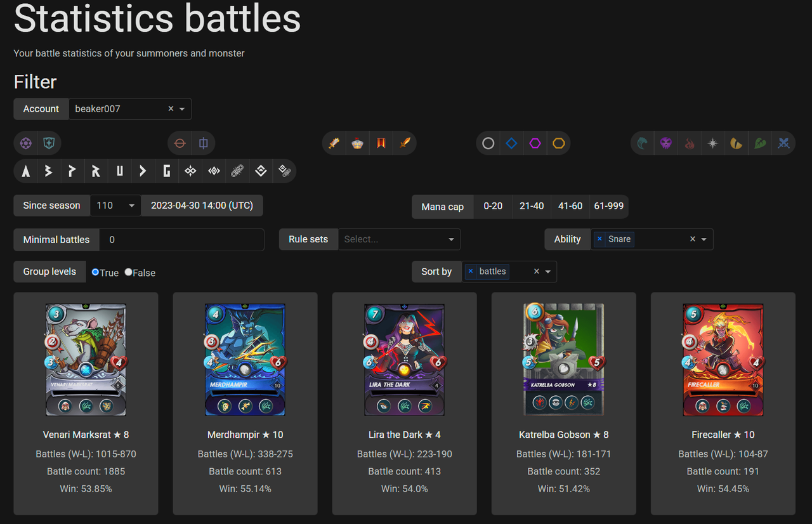Clear the battles sort selection

536,272
